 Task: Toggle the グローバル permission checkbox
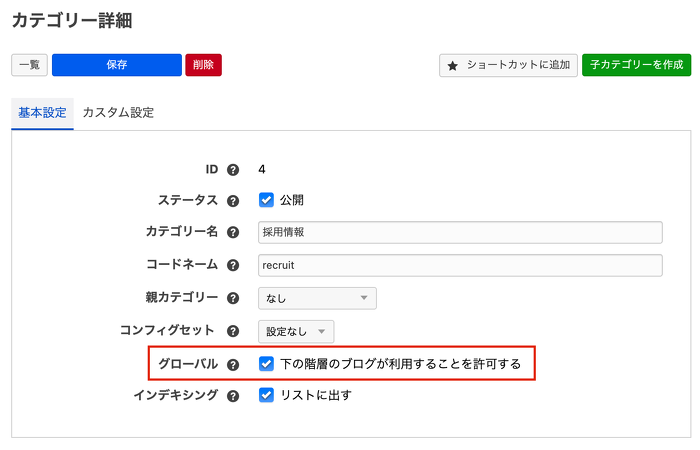266,364
